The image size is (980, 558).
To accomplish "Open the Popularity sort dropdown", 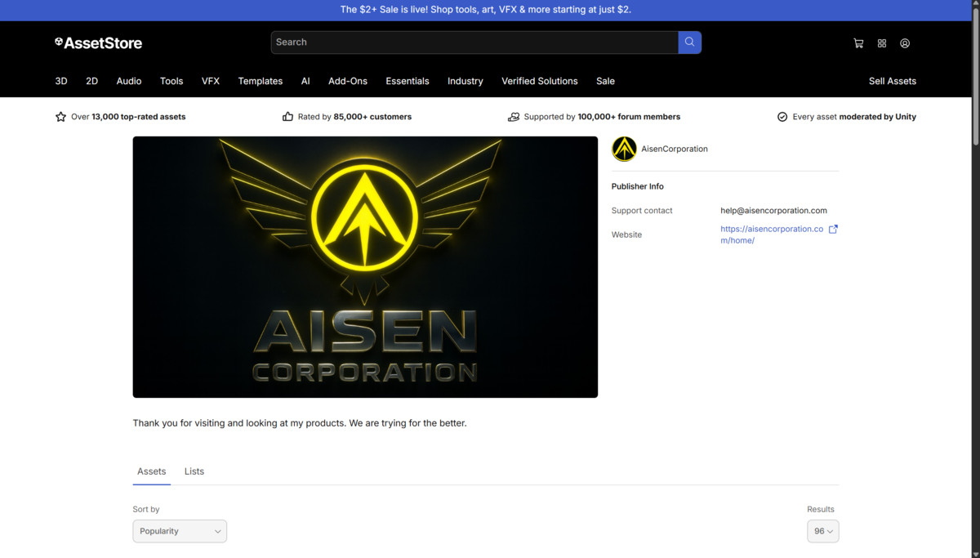I will (180, 531).
